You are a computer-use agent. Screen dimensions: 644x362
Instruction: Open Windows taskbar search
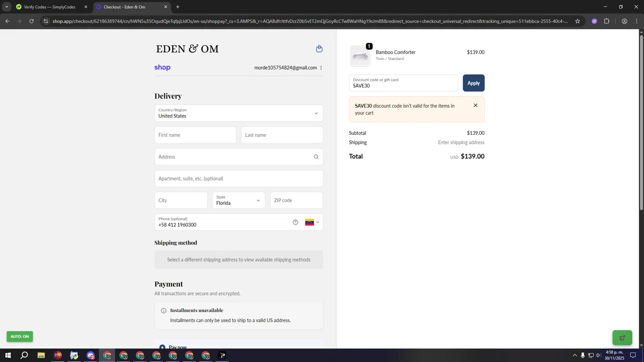tap(24, 355)
